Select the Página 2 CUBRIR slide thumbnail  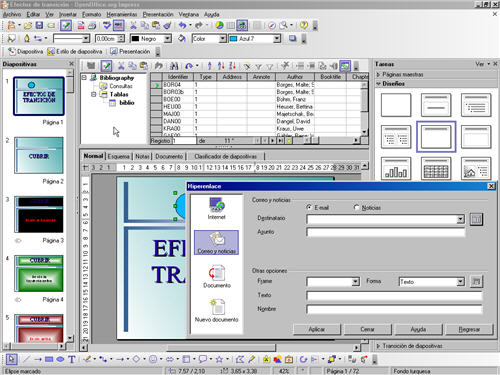coord(39,155)
